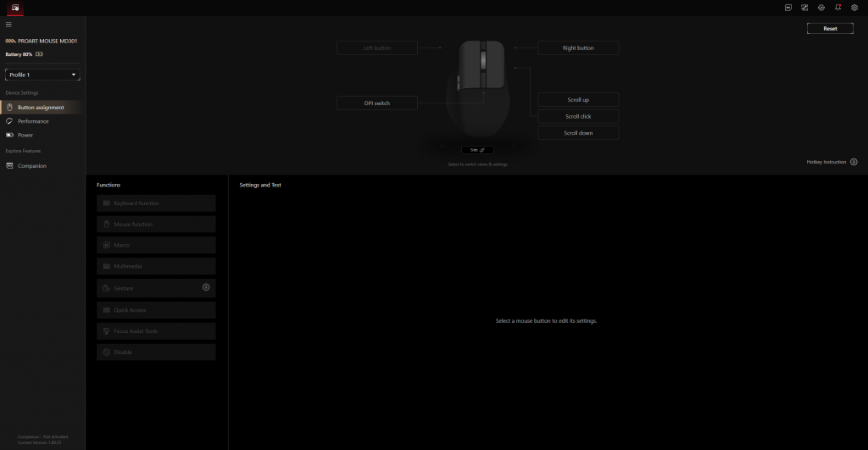868x450 pixels.
Task: Select the Scroll up assignment
Action: 578,100
